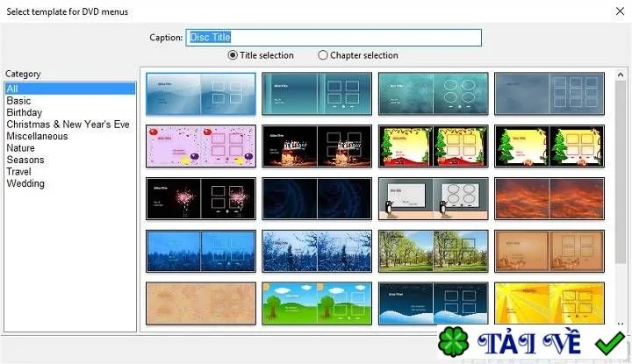Pick the black birthday cake template
Image resolution: width=632 pixels, height=364 pixels.
(317, 146)
